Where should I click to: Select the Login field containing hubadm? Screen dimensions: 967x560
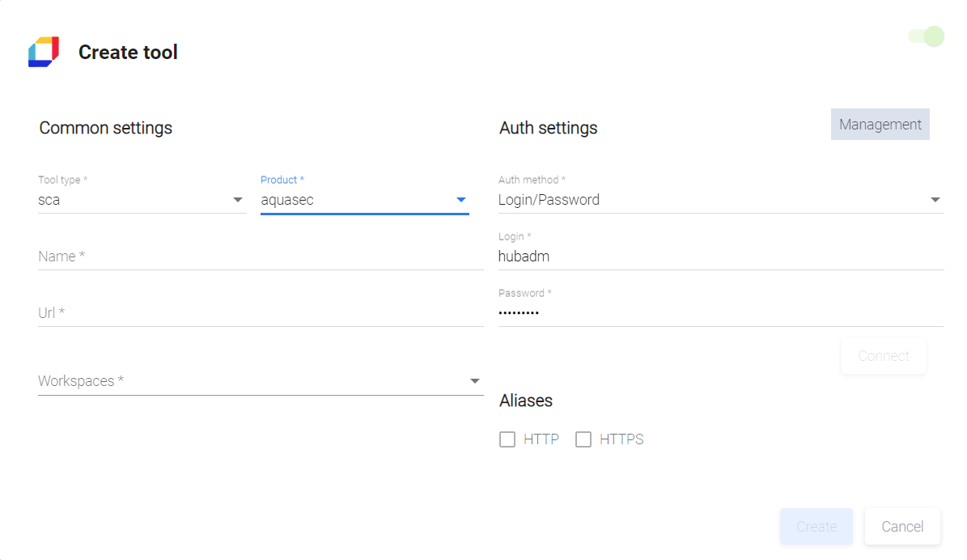[720, 257]
